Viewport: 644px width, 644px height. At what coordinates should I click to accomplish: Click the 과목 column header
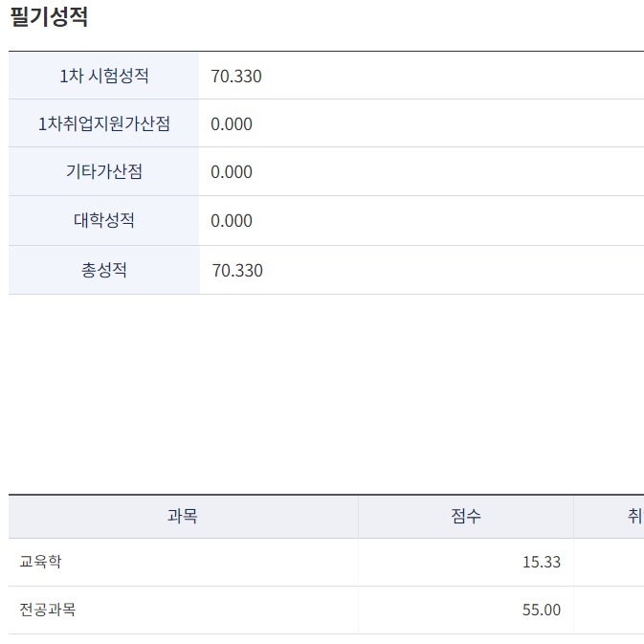[183, 517]
